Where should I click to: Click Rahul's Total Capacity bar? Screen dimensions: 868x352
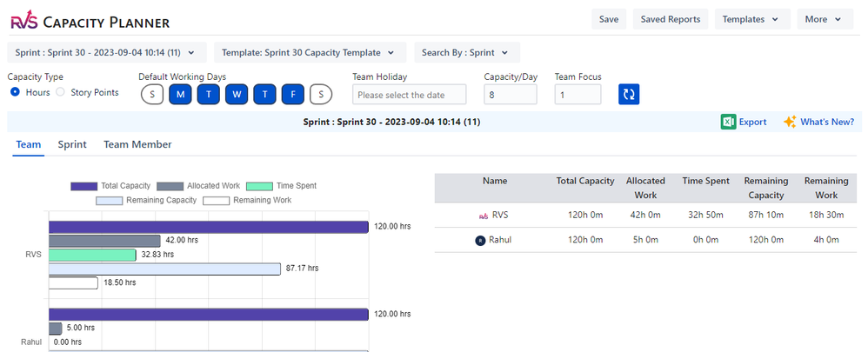coord(209,315)
